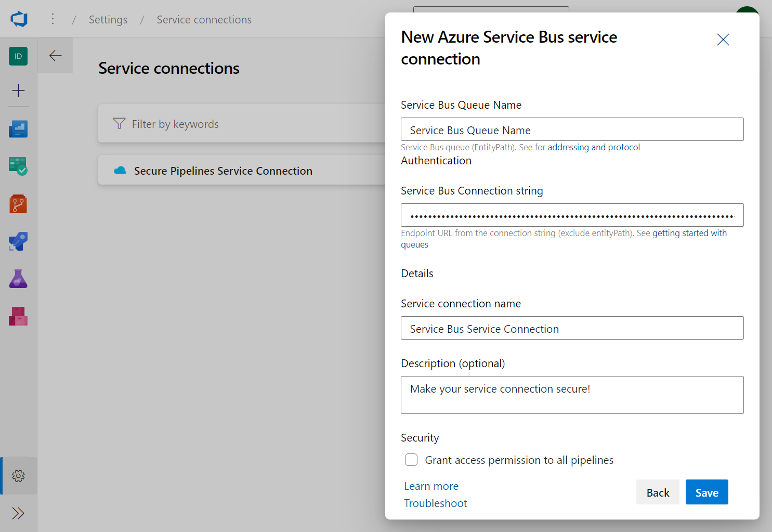Go Back in the connection dialog
Viewport: 772px width, 532px height.
658,492
